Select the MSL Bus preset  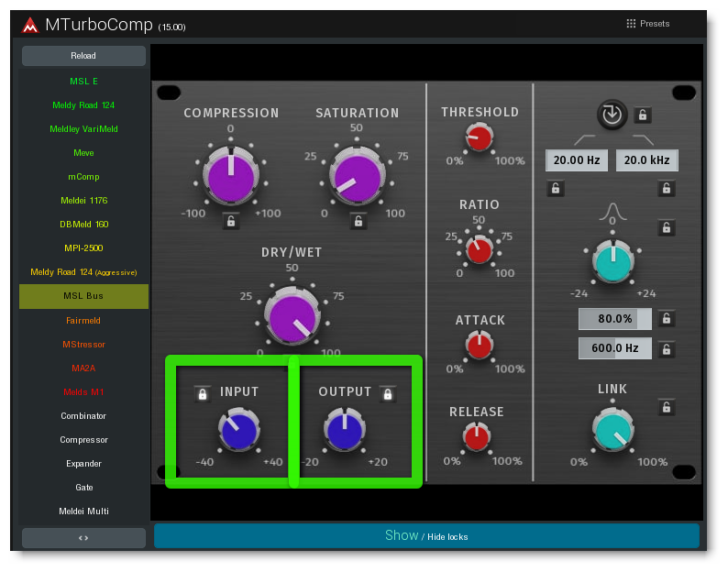click(x=83, y=296)
